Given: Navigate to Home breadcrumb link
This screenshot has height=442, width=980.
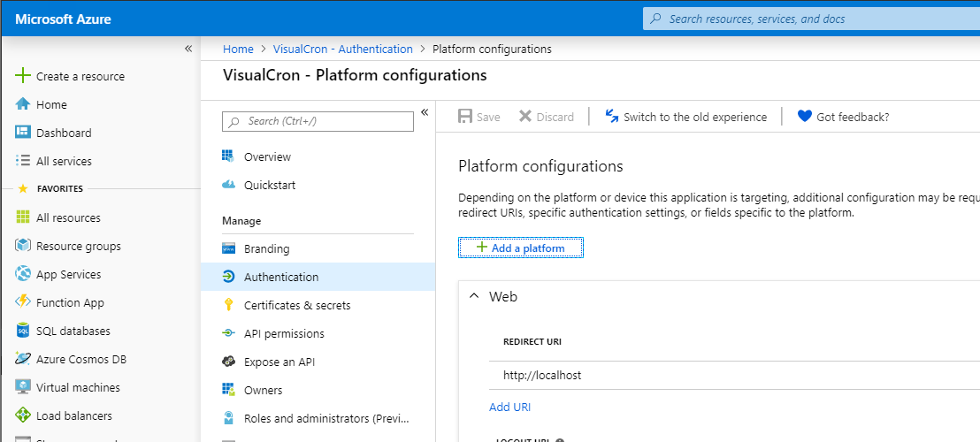Looking at the screenshot, I should click(238, 50).
